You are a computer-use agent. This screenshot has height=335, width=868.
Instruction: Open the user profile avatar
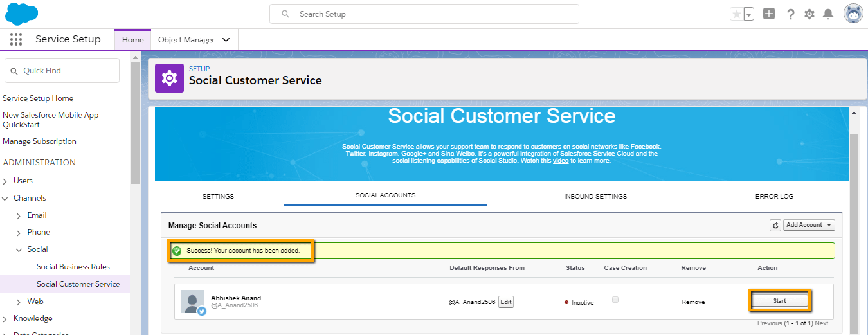pos(853,14)
